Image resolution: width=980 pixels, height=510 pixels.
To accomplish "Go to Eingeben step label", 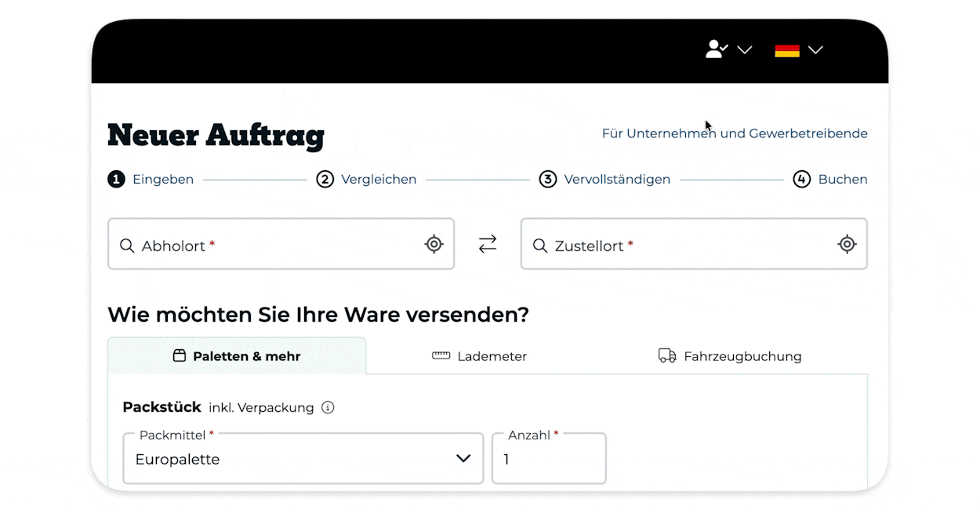I will point(163,179).
